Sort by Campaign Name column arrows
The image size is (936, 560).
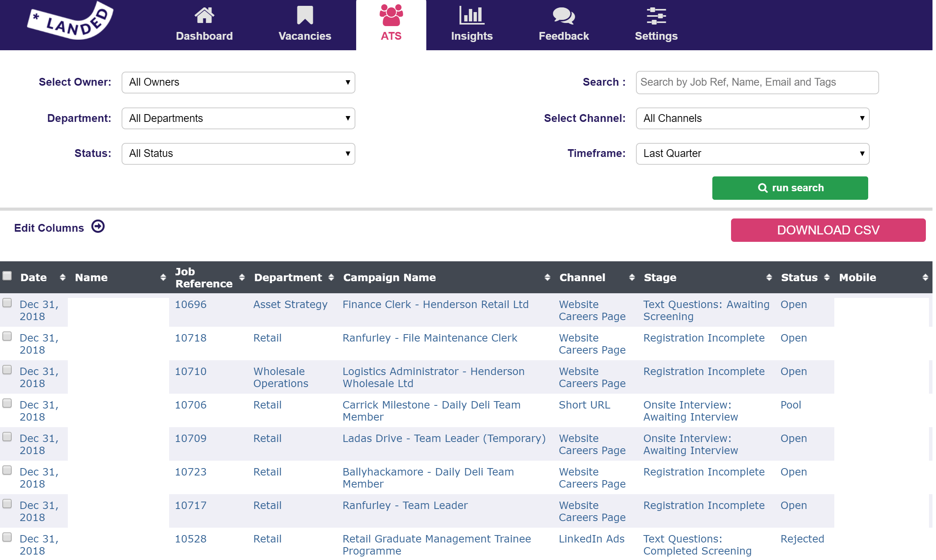(547, 277)
